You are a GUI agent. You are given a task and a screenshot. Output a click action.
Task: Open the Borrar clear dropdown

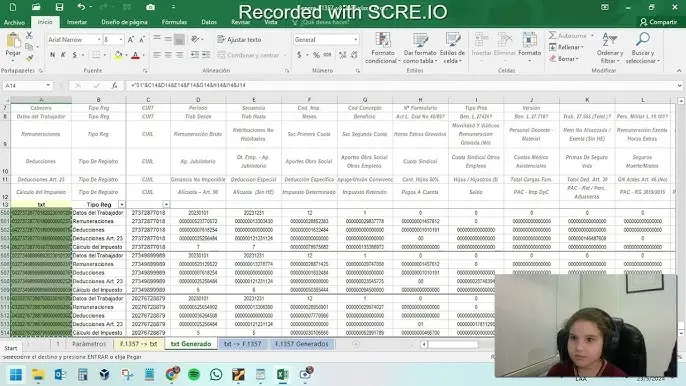tap(564, 58)
